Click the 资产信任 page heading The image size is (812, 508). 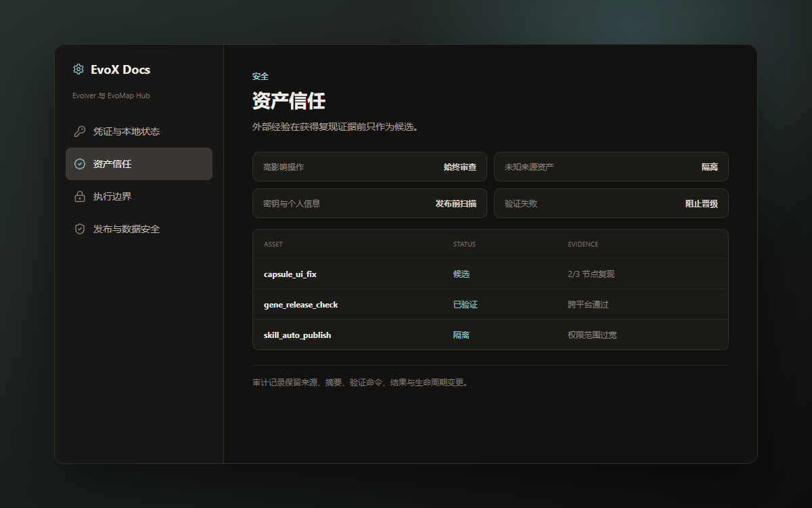(x=289, y=101)
